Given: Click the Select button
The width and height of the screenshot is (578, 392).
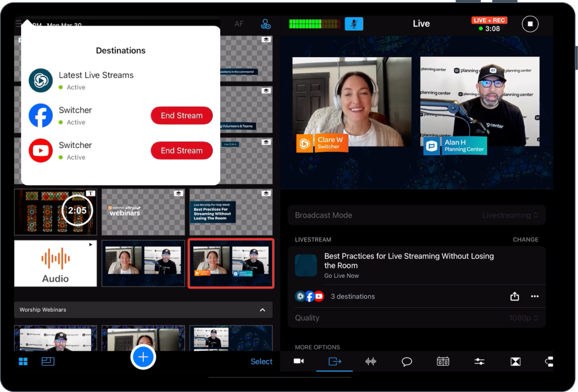Looking at the screenshot, I should (x=261, y=362).
